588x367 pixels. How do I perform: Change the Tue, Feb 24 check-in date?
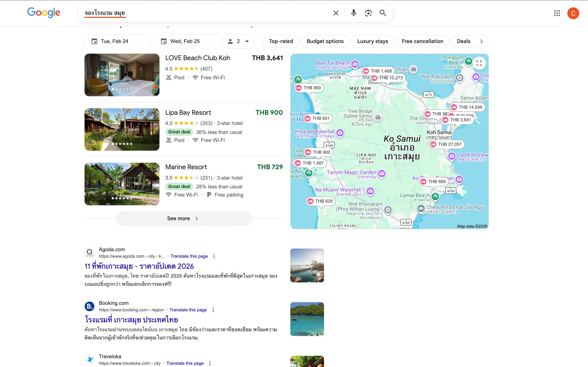tap(117, 41)
